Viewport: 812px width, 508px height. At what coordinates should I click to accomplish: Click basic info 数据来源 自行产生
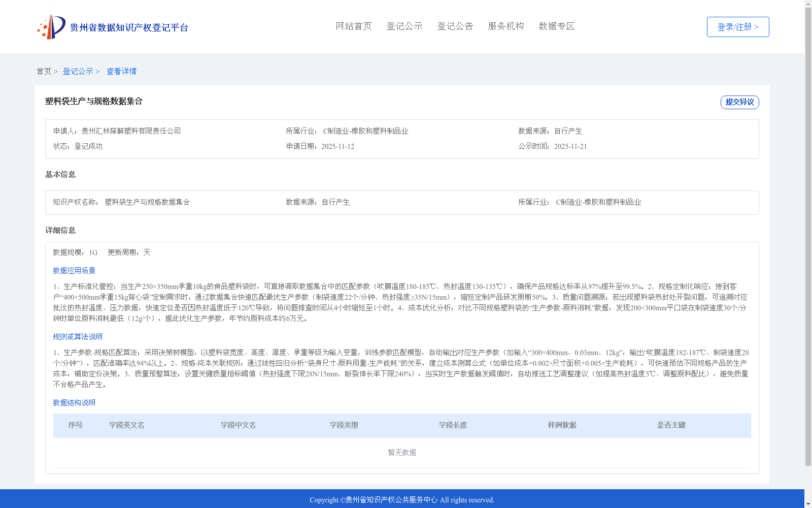coord(336,202)
